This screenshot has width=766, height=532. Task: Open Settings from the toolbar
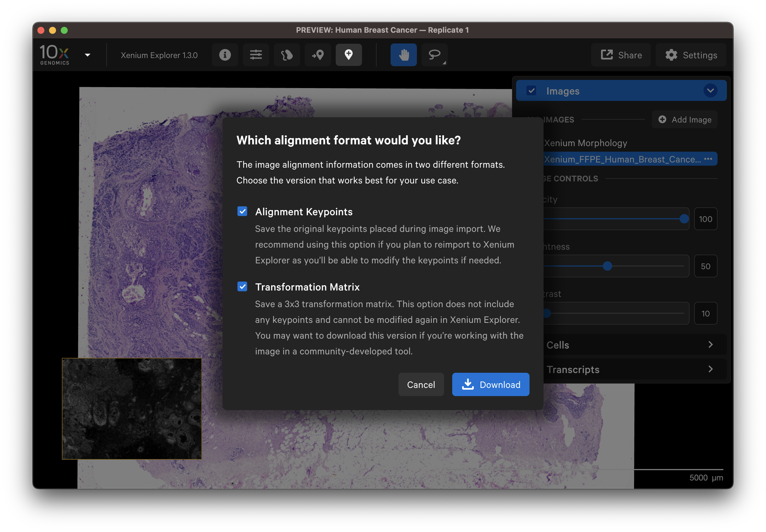coord(691,55)
